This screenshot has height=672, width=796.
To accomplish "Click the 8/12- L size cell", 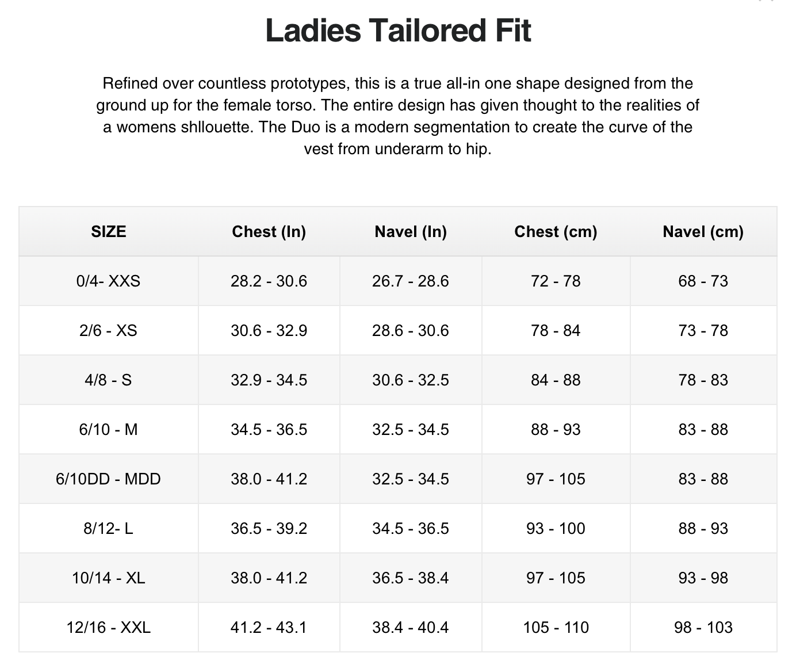I will pos(108,528).
